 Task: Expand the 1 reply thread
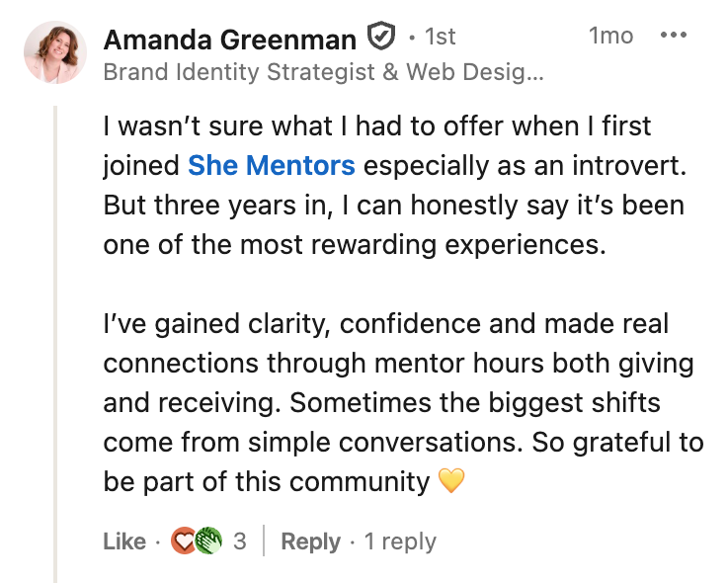click(400, 541)
